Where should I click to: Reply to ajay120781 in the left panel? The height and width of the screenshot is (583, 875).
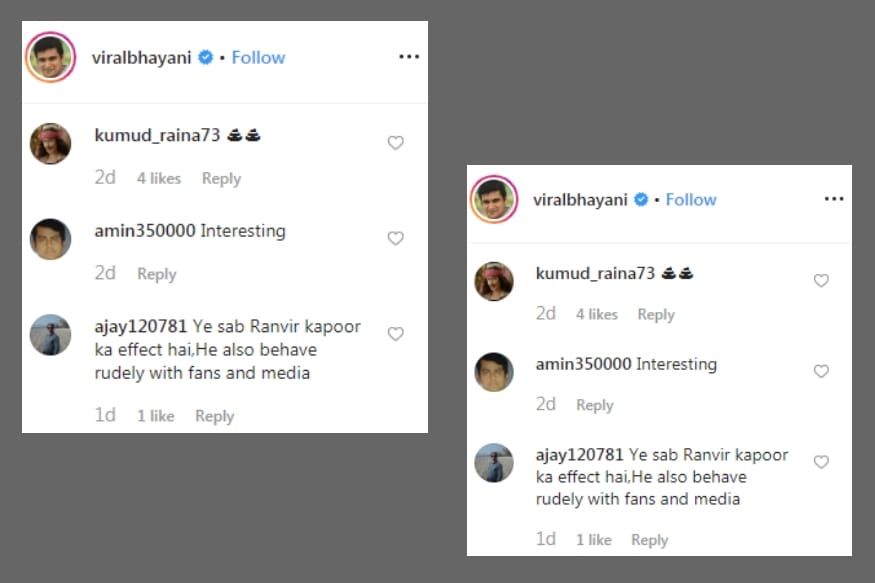point(214,416)
